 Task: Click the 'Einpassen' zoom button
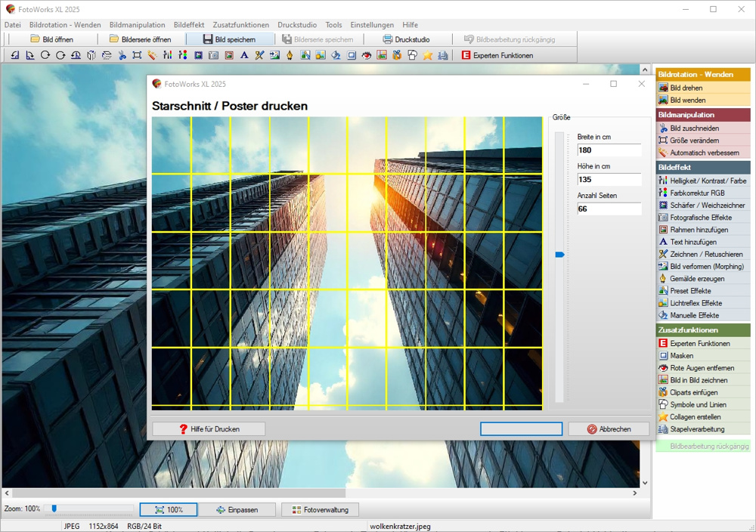[237, 510]
